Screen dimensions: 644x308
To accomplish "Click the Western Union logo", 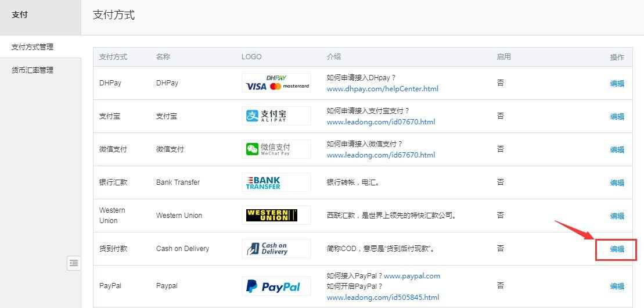I will coord(276,215).
